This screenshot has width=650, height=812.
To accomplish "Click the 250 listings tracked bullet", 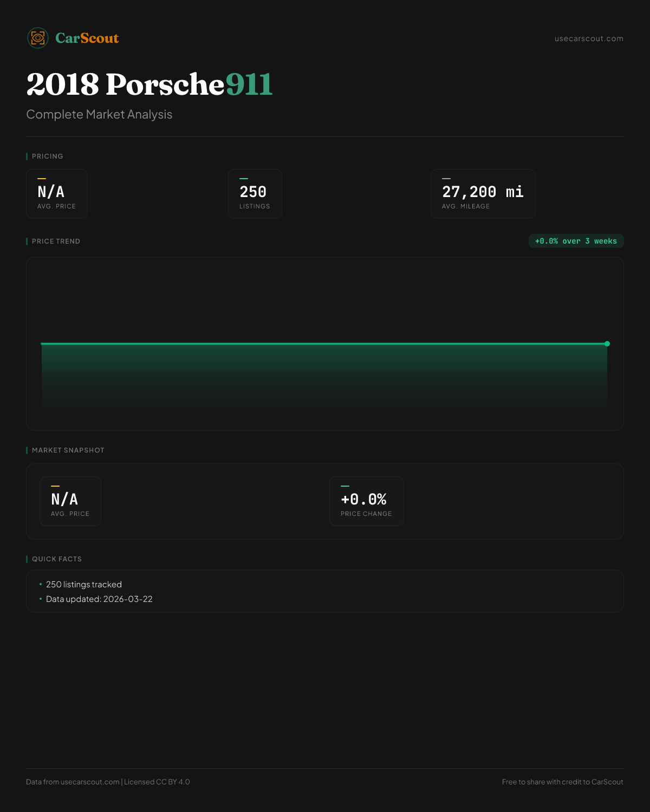I will pyautogui.click(x=84, y=585).
